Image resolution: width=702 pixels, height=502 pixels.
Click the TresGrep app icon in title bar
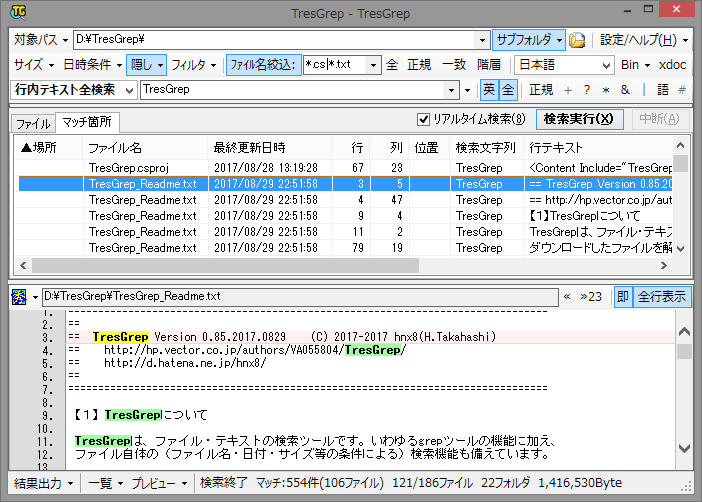pos(18,12)
